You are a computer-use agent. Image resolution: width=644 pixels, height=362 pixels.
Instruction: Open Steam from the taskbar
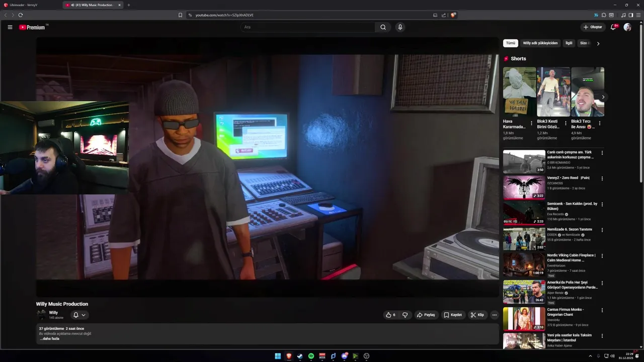point(300,356)
